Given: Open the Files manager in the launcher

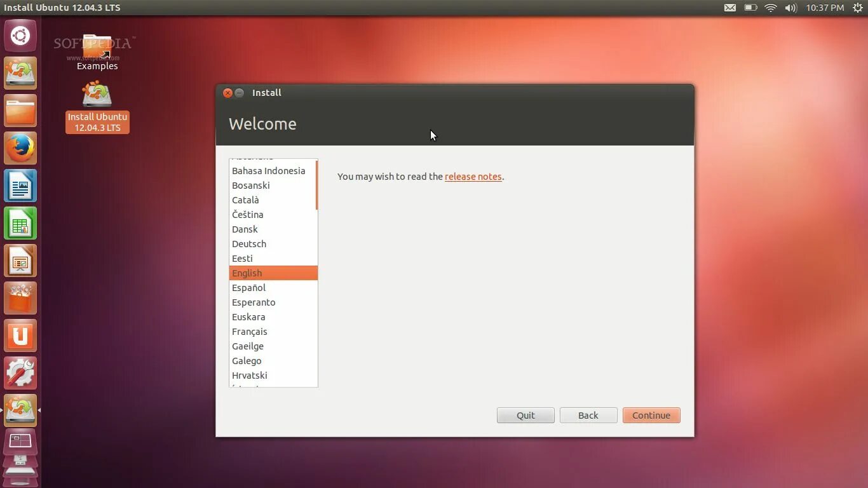Looking at the screenshot, I should 20,111.
